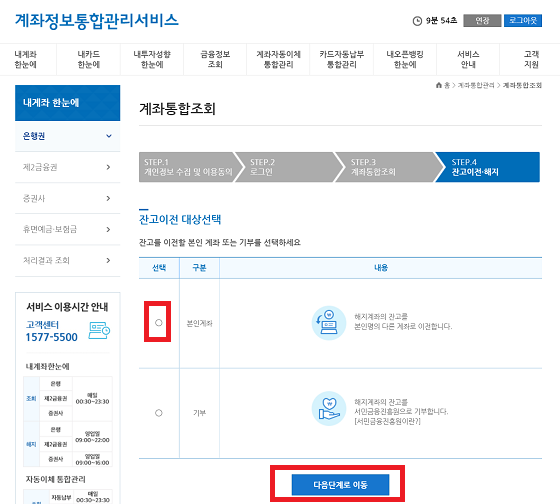This screenshot has height=504, width=560.
Task: Open the 내오픈뱅킹 한눈에 menu
Action: pyautogui.click(x=405, y=59)
